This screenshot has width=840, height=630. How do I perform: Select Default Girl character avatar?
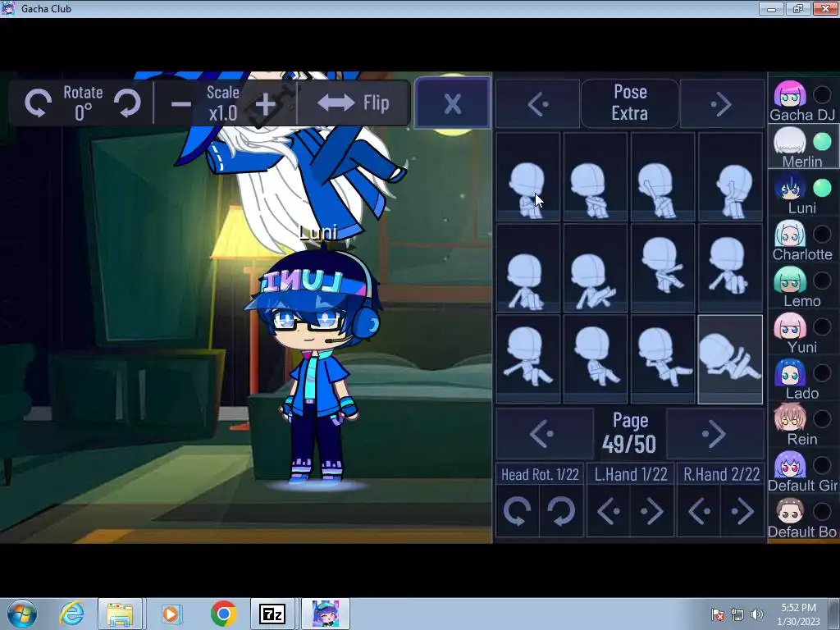point(790,465)
